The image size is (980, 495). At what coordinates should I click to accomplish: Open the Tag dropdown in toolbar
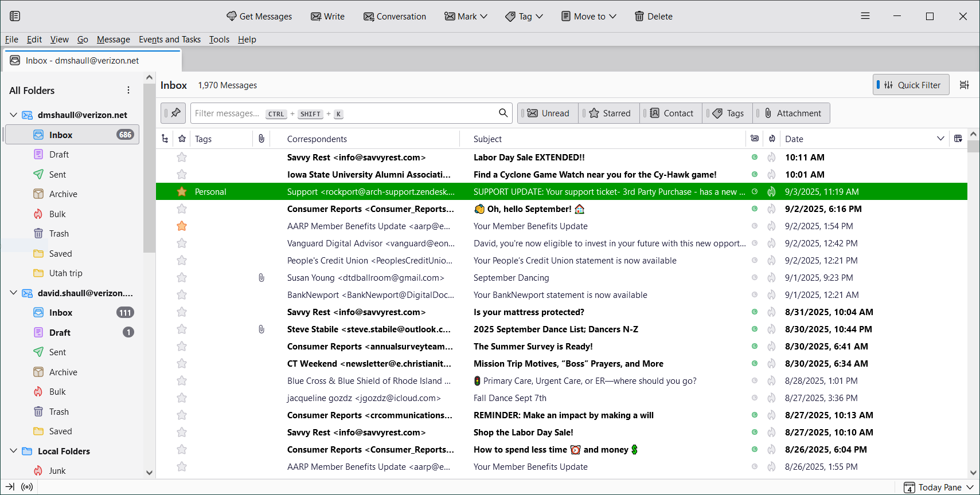pos(524,16)
